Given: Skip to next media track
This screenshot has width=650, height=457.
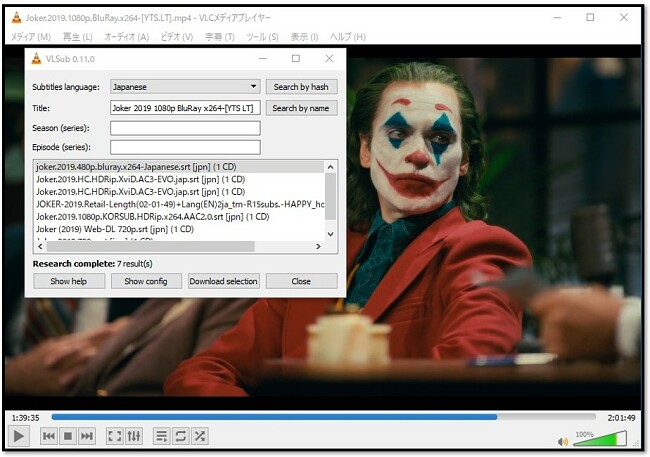Looking at the screenshot, I should pyautogui.click(x=87, y=436).
